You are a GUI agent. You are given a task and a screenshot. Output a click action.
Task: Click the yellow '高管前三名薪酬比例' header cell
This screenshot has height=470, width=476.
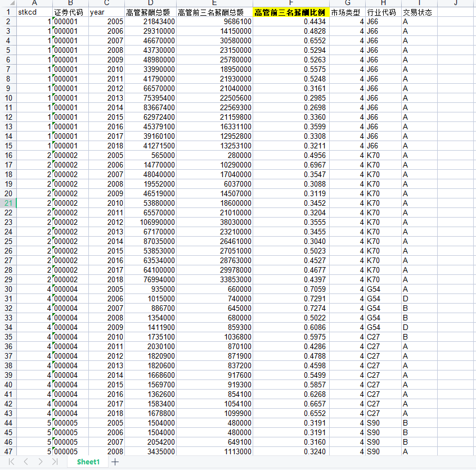click(x=291, y=12)
